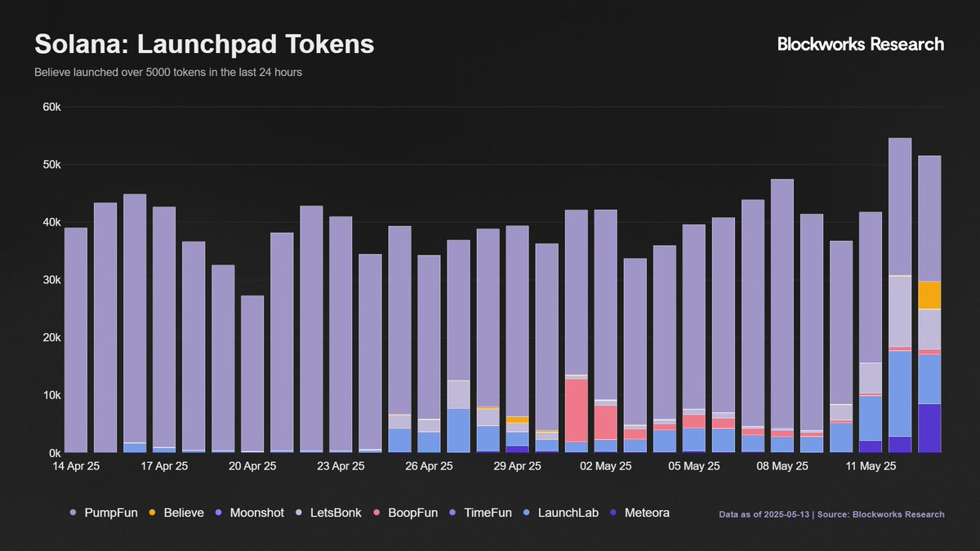Click the LaunchLab legend entry
980x551 pixels.
(x=568, y=513)
